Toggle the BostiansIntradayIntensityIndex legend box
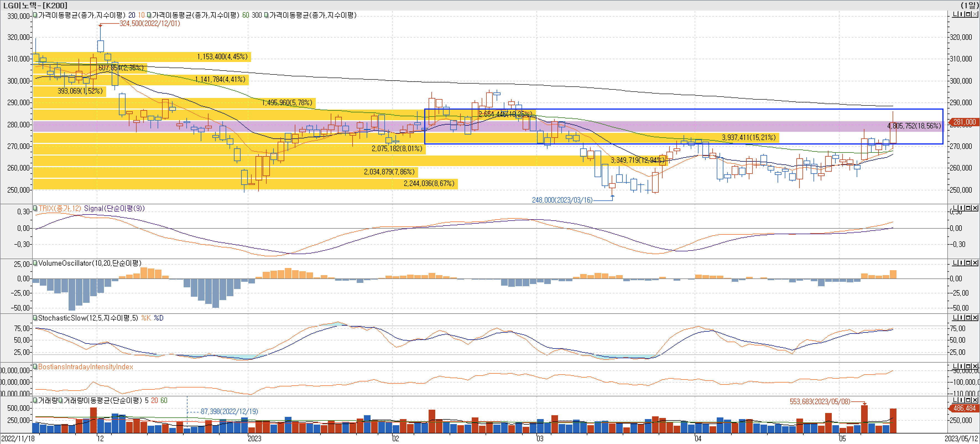This screenshot has width=980, height=444. [35, 367]
